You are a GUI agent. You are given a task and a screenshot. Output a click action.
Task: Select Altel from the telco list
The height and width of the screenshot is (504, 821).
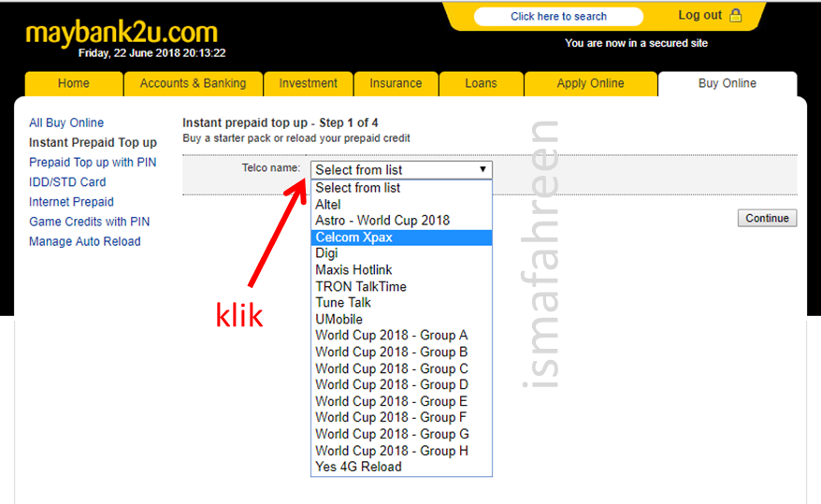tap(401, 205)
